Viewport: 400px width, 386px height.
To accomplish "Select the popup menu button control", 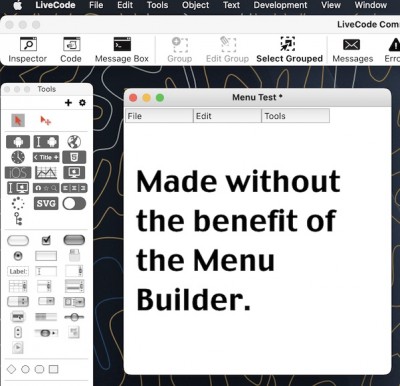I will tap(18, 317).
